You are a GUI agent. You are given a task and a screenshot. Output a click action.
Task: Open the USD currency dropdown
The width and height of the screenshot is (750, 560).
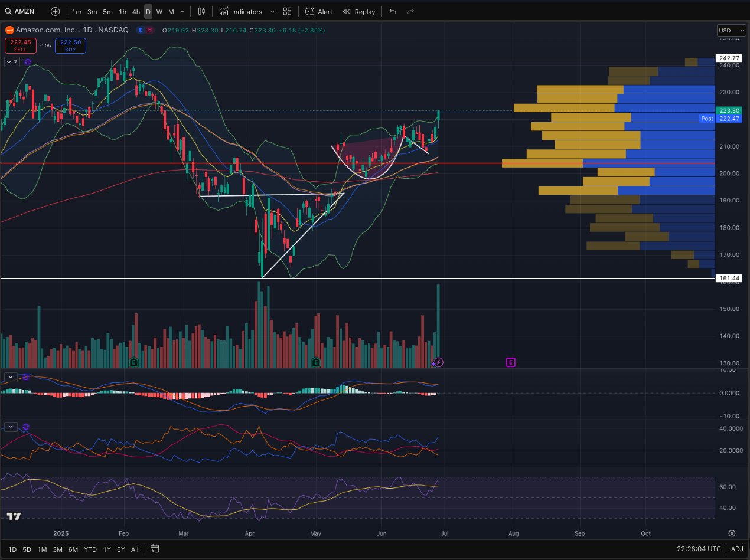(x=724, y=30)
